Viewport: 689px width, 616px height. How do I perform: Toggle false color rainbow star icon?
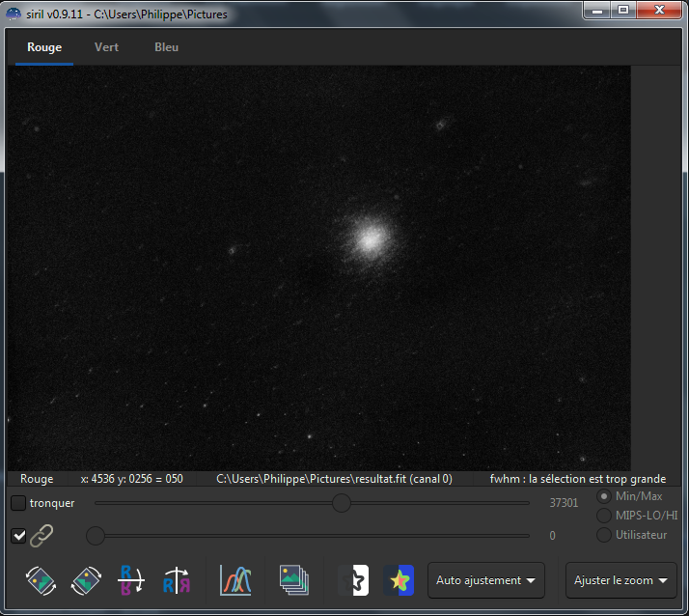point(399,580)
